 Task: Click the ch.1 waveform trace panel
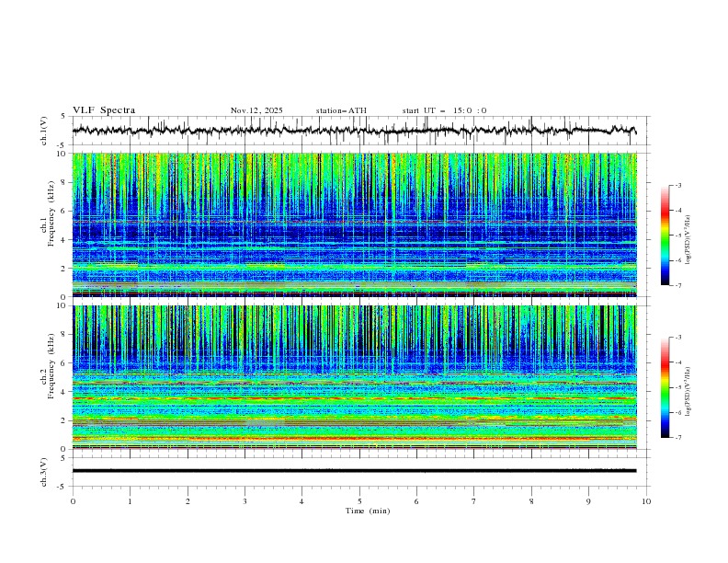click(x=358, y=131)
